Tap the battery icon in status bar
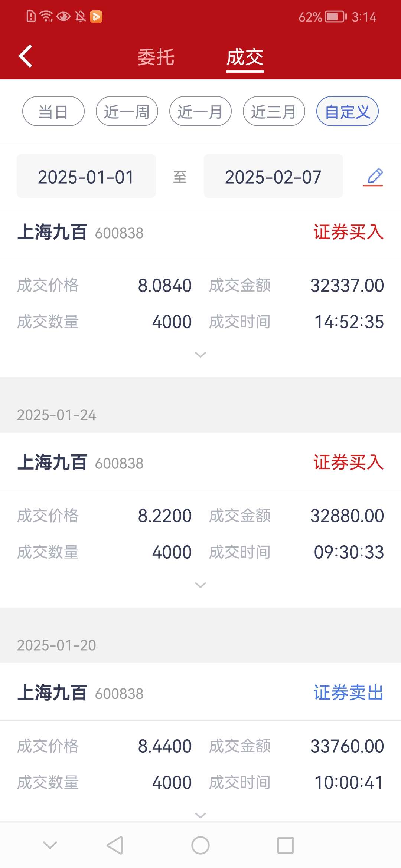The image size is (401, 868). pos(336,17)
